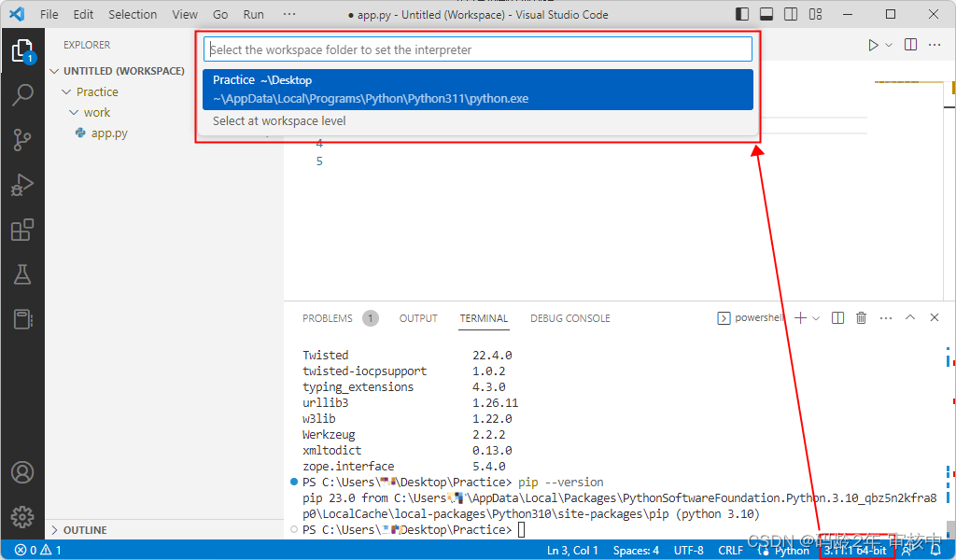Switch to the OUTPUT tab
Viewport: 956px width, 560px height.
418,318
